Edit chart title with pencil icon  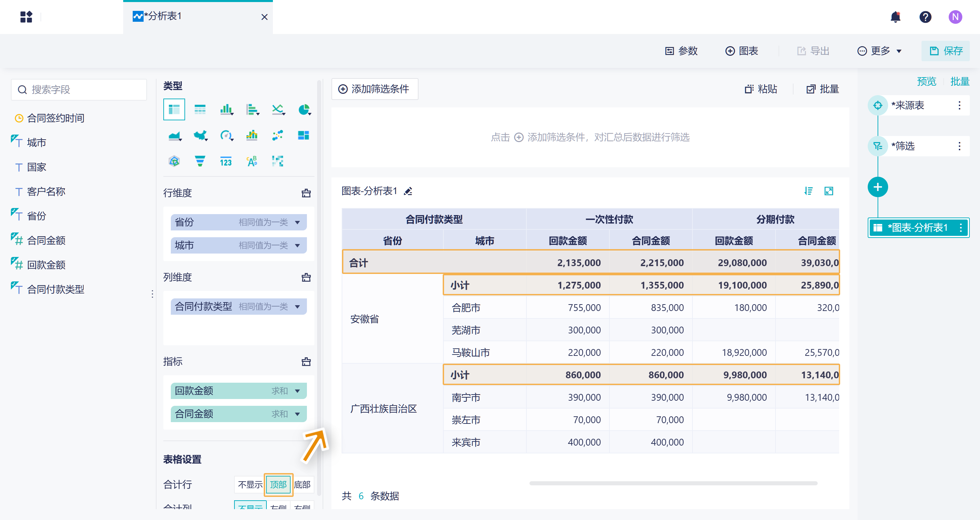(408, 191)
